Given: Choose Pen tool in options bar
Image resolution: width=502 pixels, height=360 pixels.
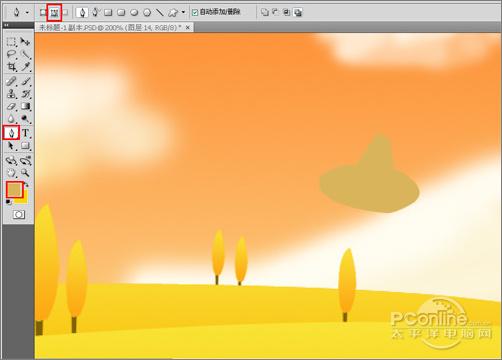Looking at the screenshot, I should point(82,13).
